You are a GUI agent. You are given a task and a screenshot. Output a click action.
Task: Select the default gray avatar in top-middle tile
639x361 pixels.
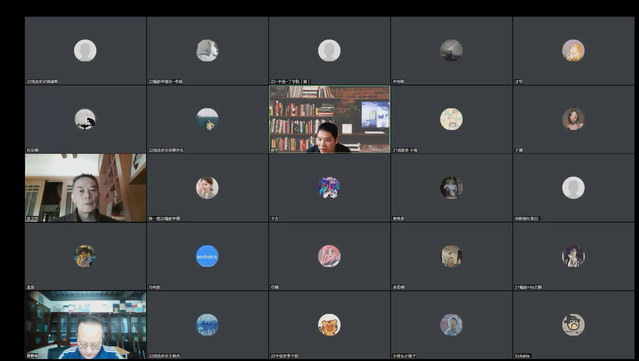(329, 51)
